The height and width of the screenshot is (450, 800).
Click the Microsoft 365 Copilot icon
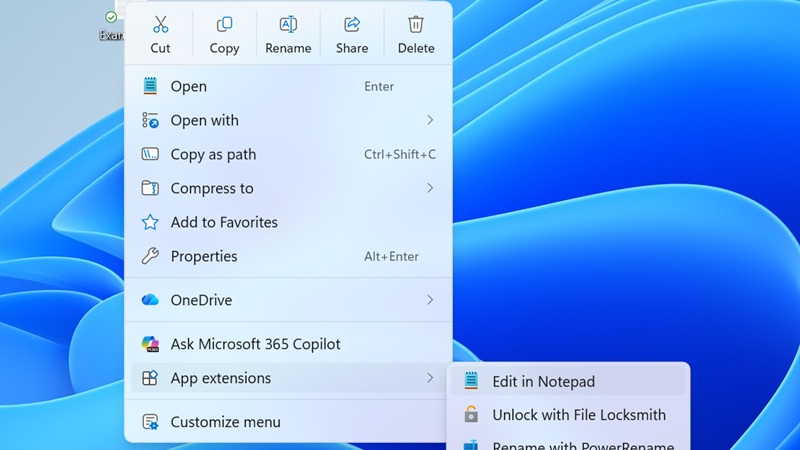tap(150, 344)
